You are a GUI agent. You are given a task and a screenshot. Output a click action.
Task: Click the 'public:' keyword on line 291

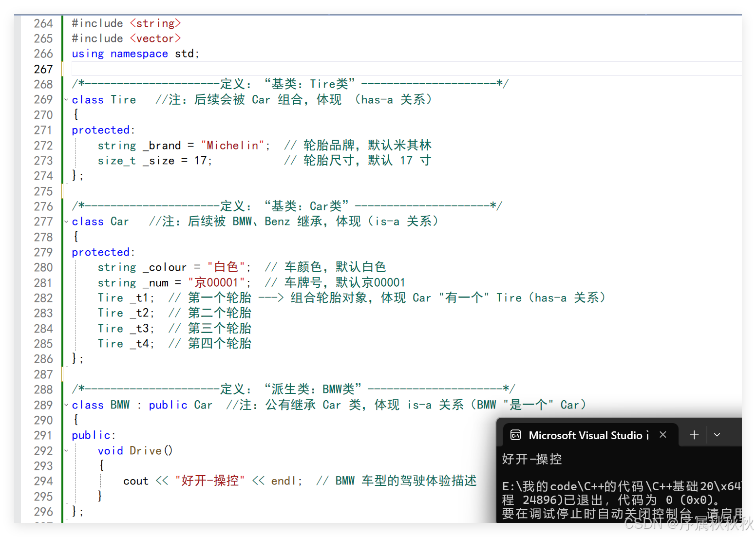click(x=94, y=435)
